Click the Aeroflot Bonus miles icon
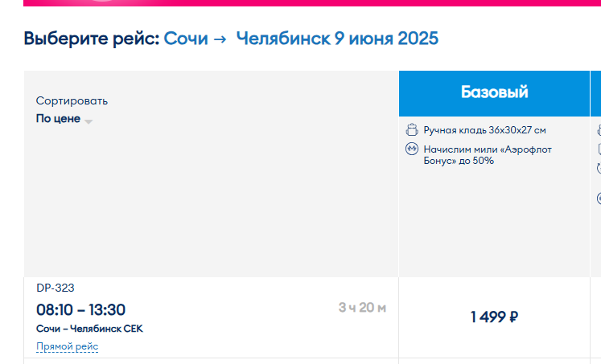This screenshot has width=601, height=364. (412, 149)
